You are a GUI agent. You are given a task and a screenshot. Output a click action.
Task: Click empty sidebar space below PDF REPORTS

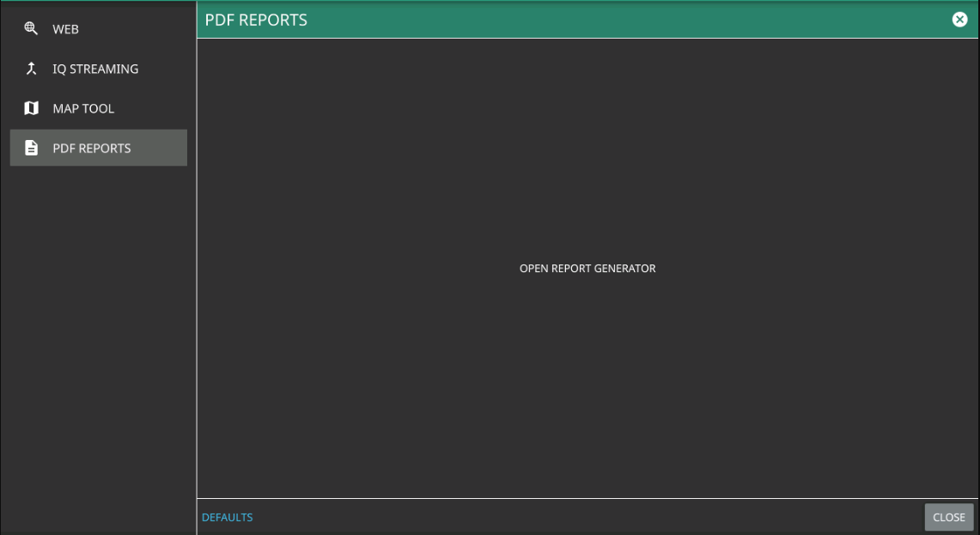98,343
